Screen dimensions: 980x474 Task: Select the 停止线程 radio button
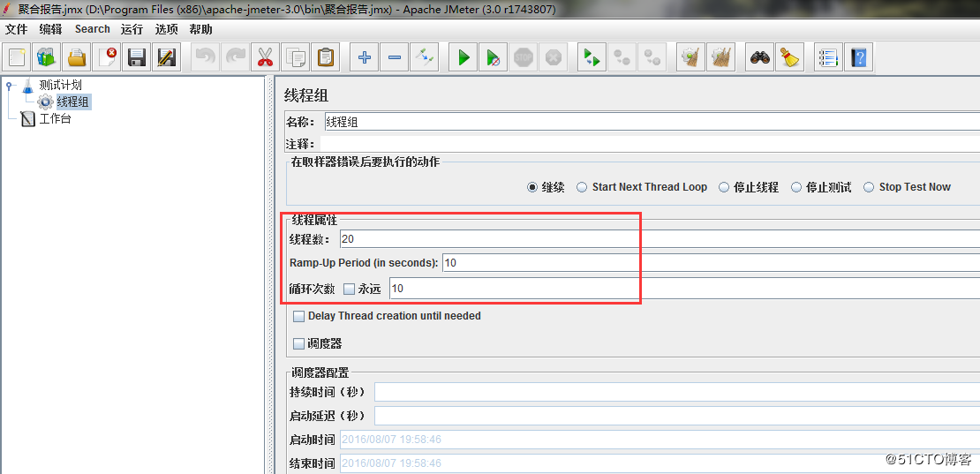[724, 187]
